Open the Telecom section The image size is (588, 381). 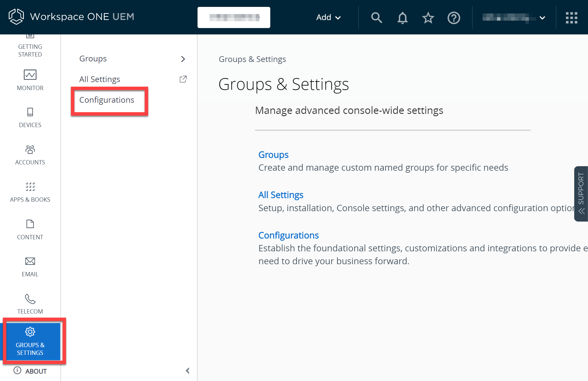tap(30, 304)
